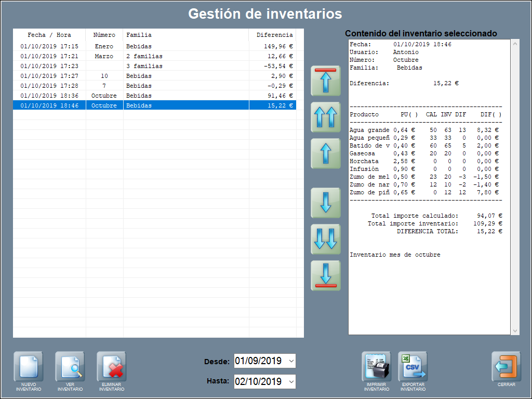Image resolution: width=532 pixels, height=399 pixels.
Task: Move up one row with single up arrow
Action: pos(326,154)
